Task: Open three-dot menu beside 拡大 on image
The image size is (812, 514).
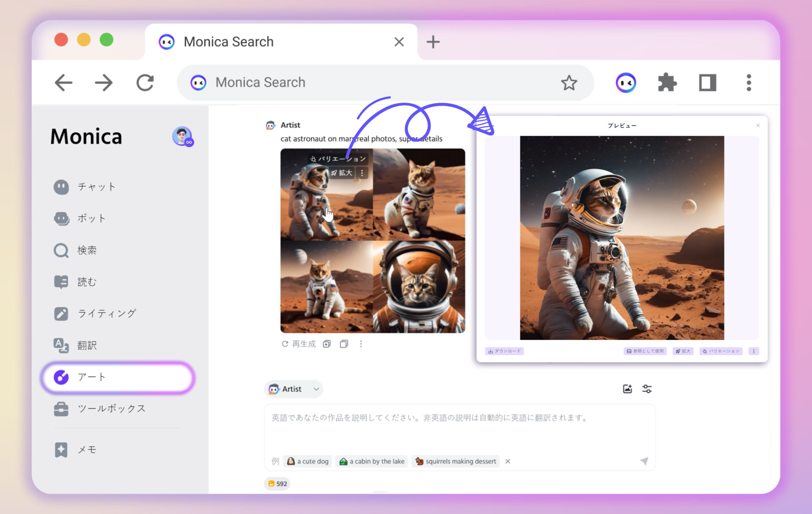Action: (362, 173)
